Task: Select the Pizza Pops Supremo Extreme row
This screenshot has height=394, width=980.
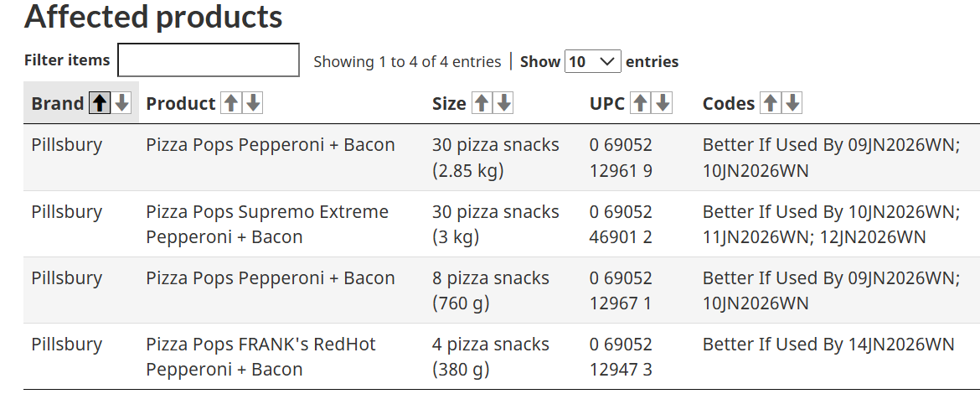Action: [266, 224]
